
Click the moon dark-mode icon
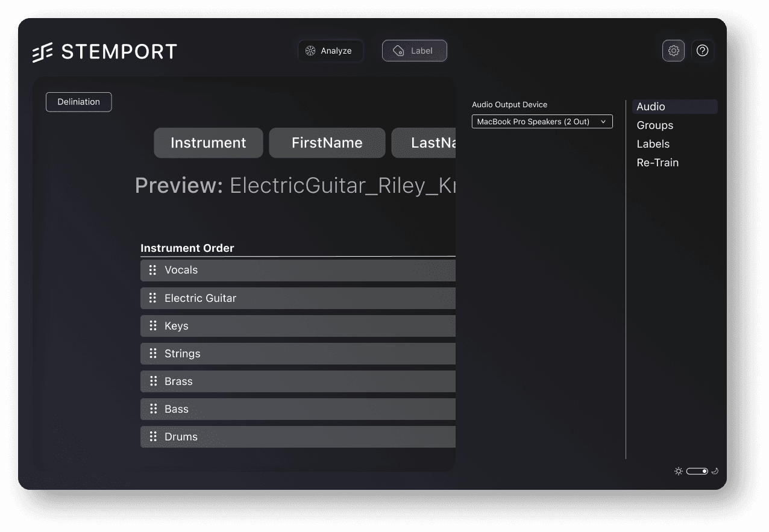715,471
